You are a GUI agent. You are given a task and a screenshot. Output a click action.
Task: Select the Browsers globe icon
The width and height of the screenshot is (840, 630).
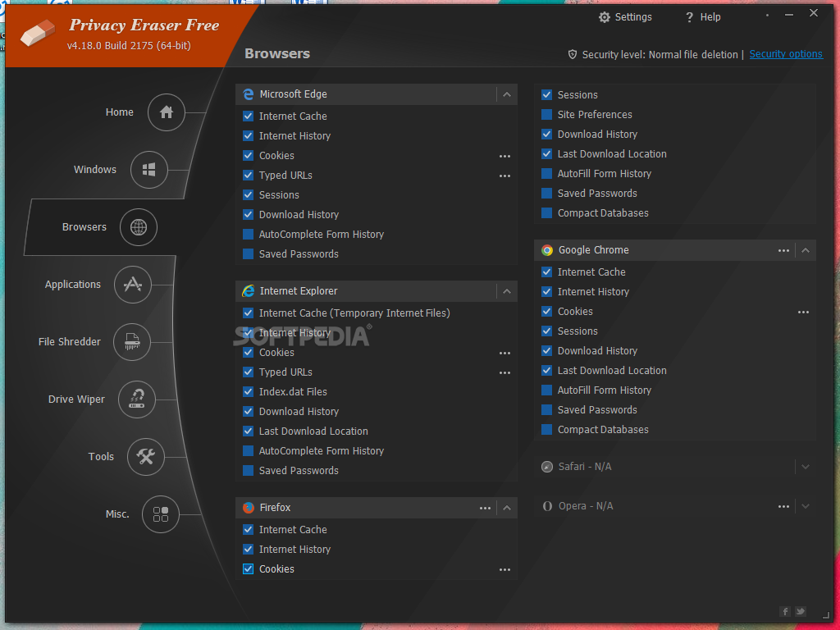pos(138,227)
